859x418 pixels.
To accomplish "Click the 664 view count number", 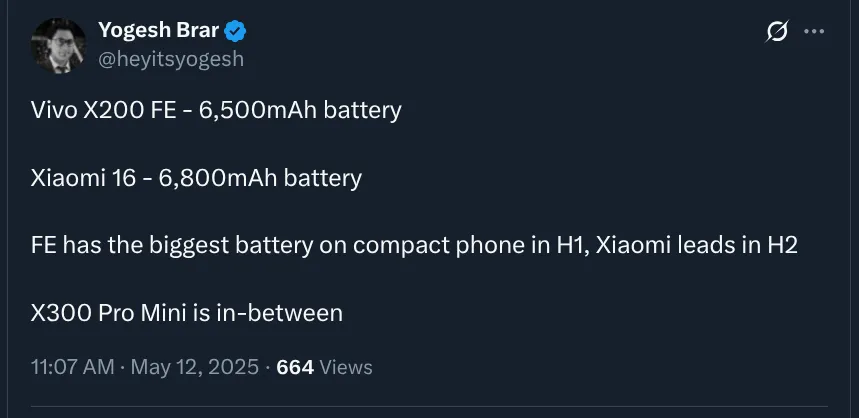I will click(294, 367).
